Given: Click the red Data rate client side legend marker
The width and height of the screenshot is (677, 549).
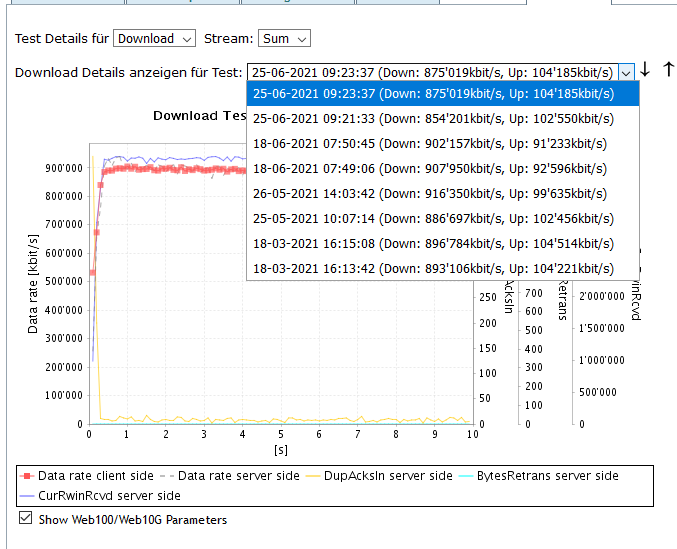Looking at the screenshot, I should tap(27, 476).
